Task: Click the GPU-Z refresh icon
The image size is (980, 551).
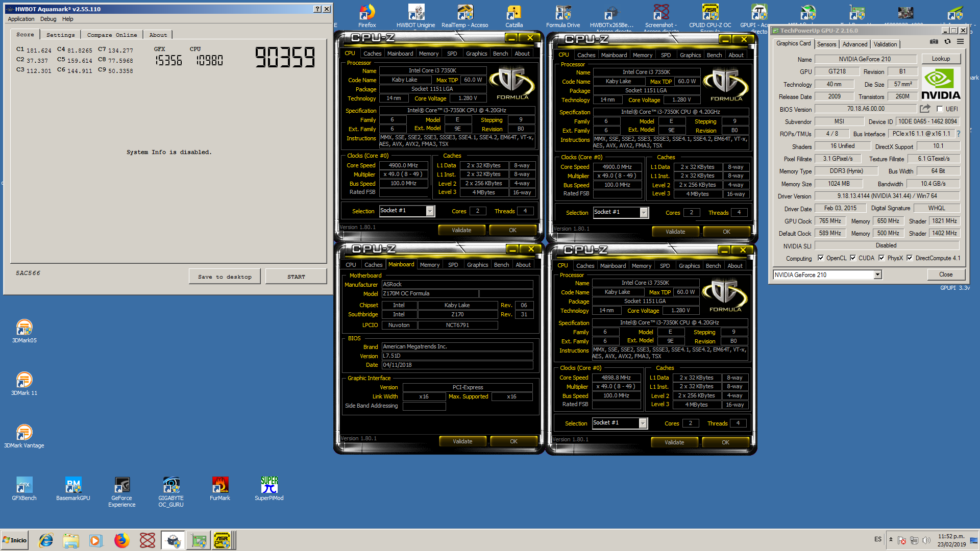Action: (947, 42)
